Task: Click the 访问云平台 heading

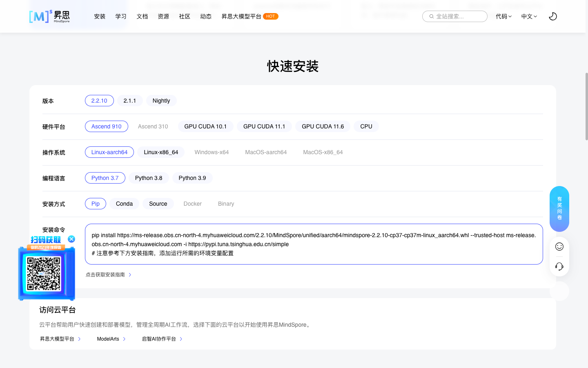Action: (58, 310)
